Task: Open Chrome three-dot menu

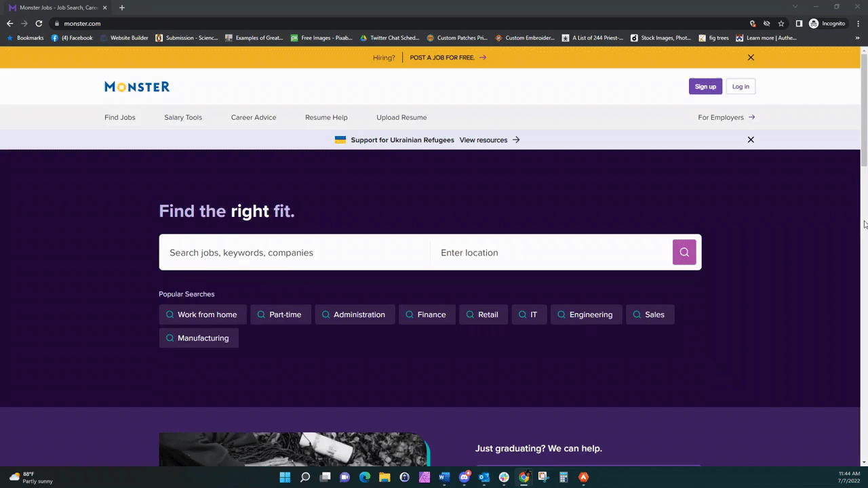Action: (858, 23)
